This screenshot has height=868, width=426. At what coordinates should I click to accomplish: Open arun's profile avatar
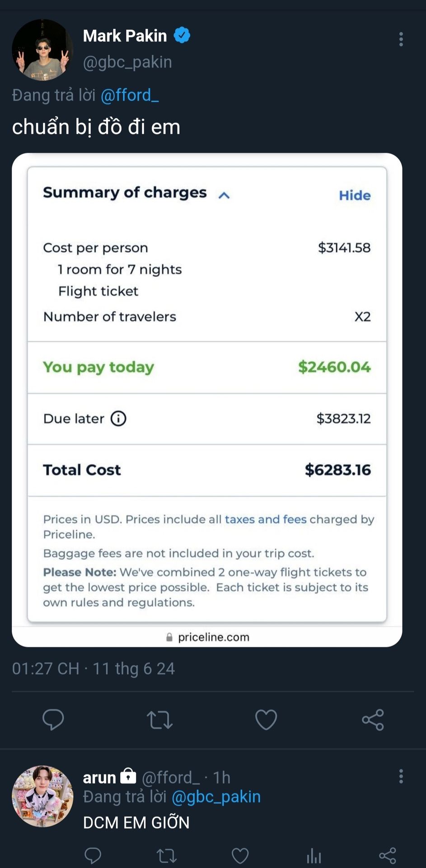click(x=42, y=796)
